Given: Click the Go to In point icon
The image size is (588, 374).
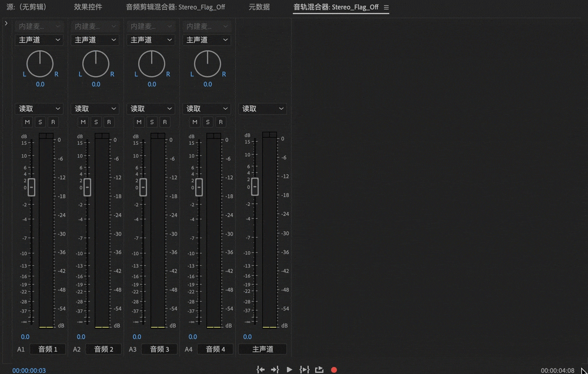Looking at the screenshot, I should (x=260, y=369).
